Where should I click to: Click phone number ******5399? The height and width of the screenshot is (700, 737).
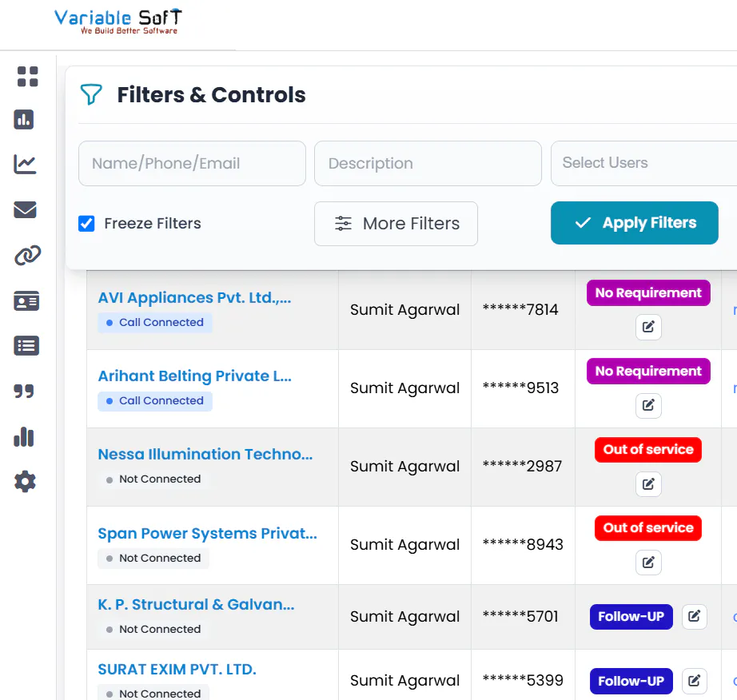pos(523,680)
